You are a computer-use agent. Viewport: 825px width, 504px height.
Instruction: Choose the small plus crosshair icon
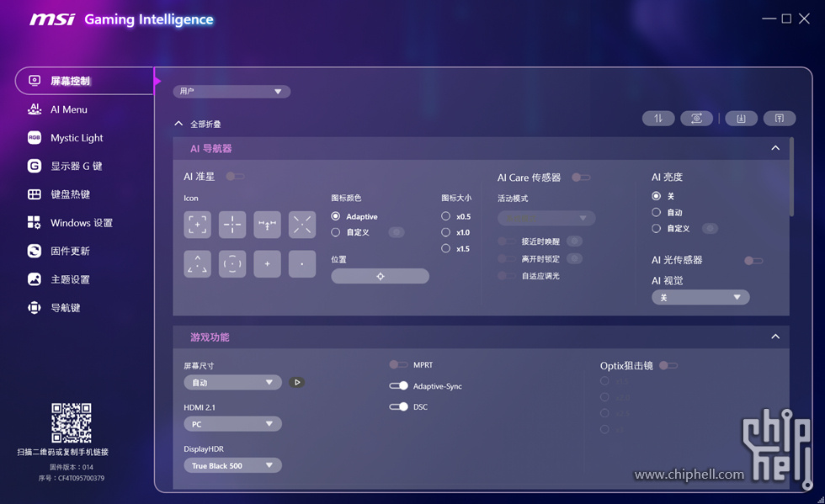point(267,264)
